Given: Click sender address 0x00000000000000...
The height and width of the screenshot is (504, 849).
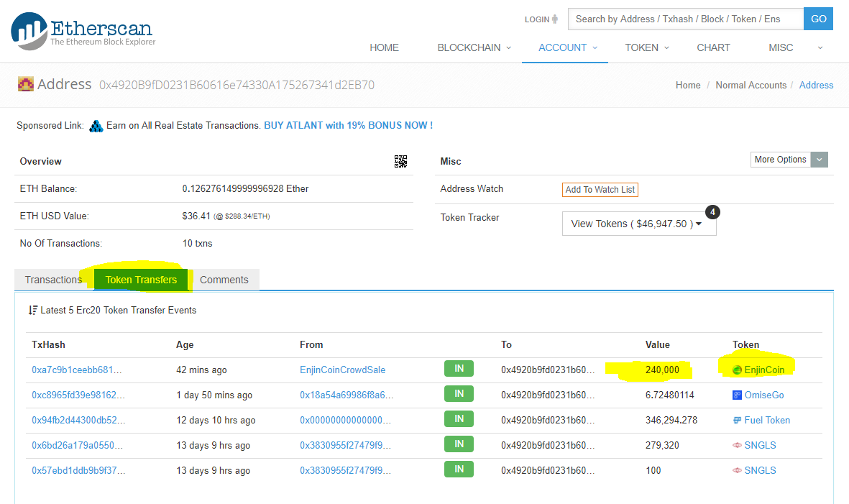Looking at the screenshot, I should pyautogui.click(x=345, y=420).
